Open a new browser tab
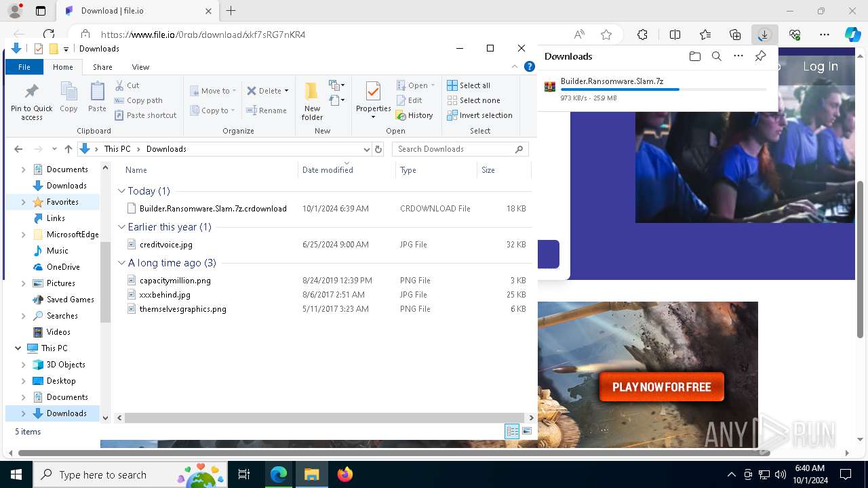The height and width of the screenshot is (488, 868). tap(231, 11)
